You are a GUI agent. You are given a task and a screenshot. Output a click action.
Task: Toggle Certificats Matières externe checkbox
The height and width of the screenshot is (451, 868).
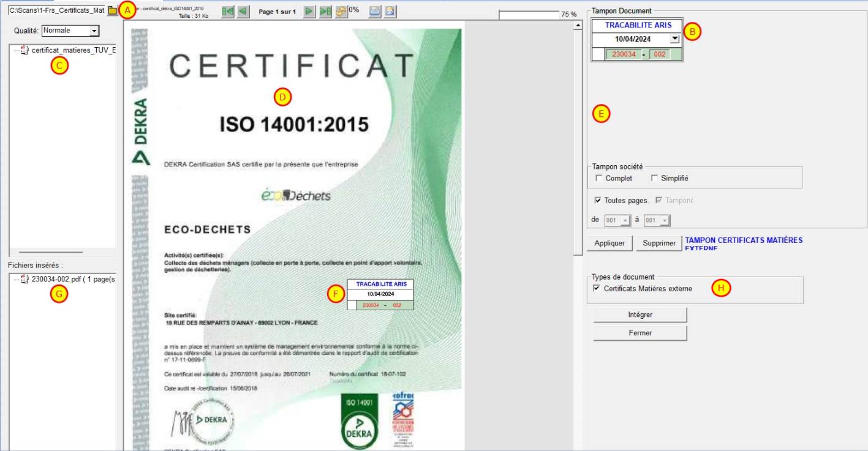pyautogui.click(x=597, y=288)
